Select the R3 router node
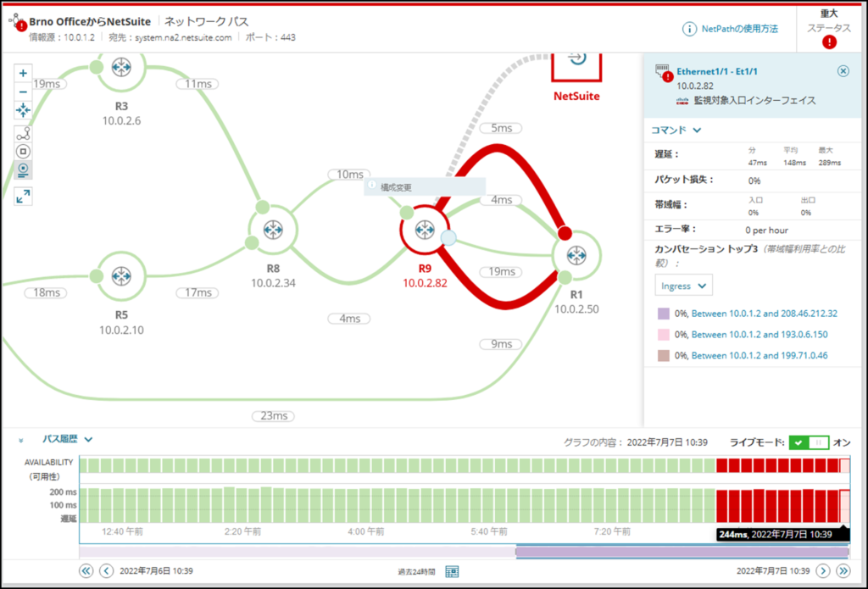Screen dimensions: 868x589 coord(121,68)
